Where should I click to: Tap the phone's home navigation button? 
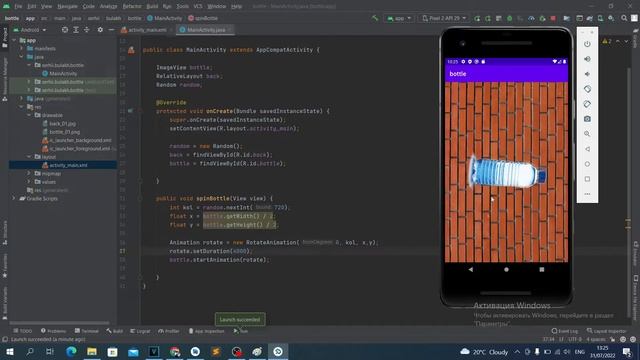506,269
